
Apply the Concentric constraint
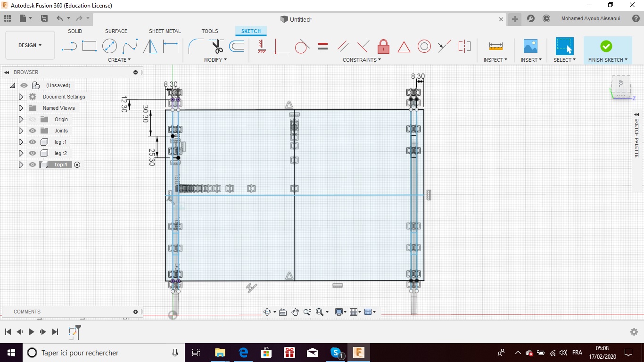[x=424, y=46]
